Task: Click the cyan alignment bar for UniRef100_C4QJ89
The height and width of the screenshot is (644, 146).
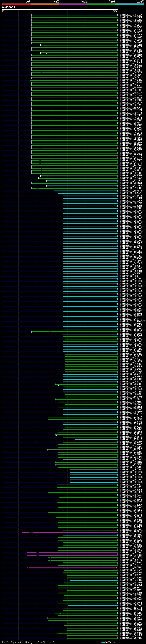Action: pyautogui.click(x=94, y=580)
